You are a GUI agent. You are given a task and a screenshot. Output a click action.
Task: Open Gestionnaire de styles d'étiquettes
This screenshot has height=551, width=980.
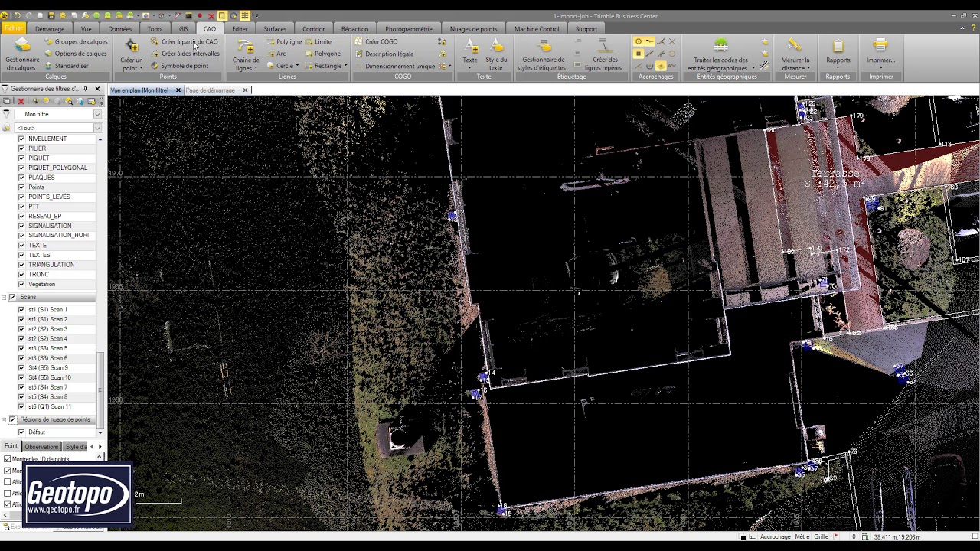click(541, 54)
